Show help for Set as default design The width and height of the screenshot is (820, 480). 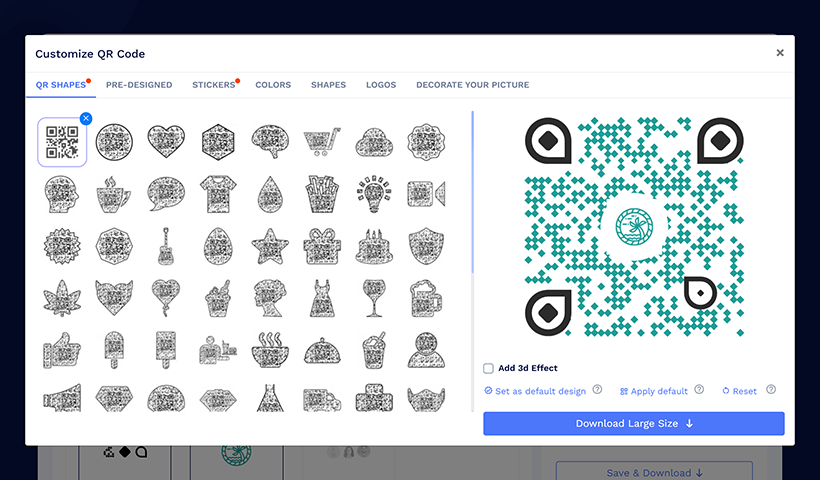pyautogui.click(x=597, y=390)
